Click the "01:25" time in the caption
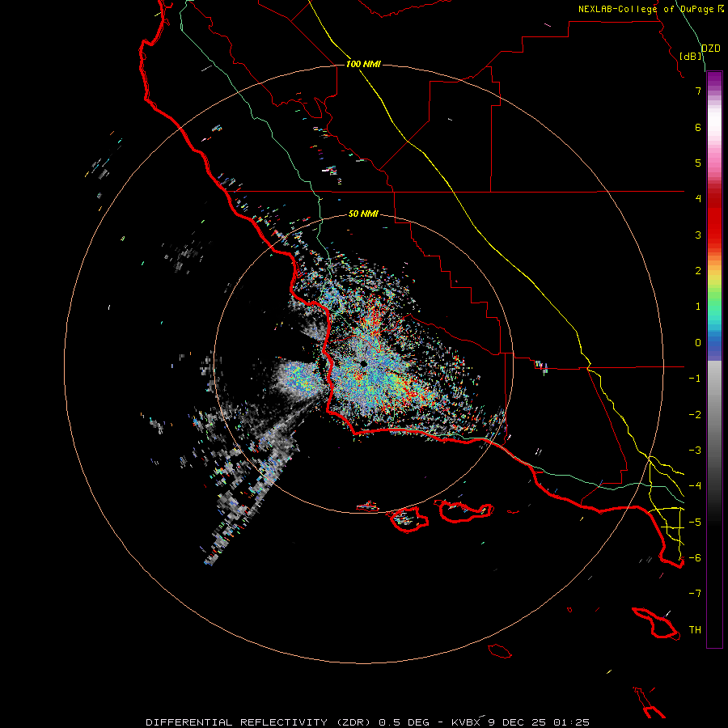 (x=572, y=722)
